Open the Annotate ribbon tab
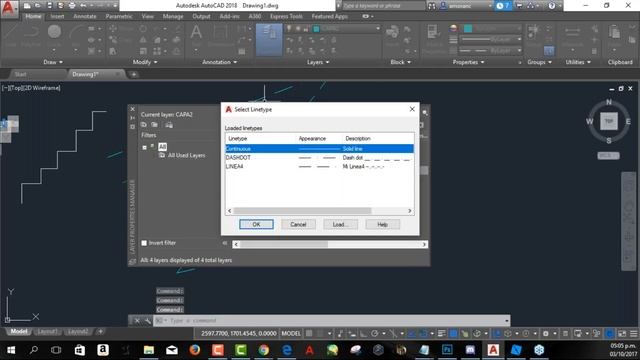 [84, 16]
